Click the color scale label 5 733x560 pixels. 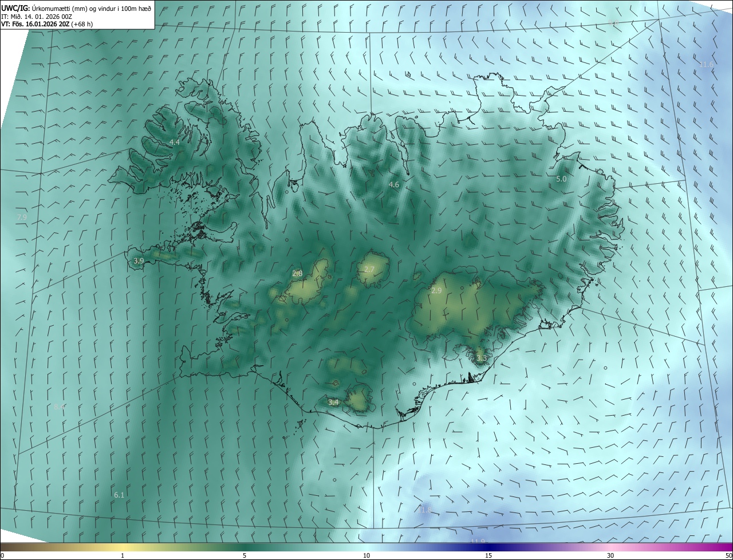pyautogui.click(x=245, y=555)
